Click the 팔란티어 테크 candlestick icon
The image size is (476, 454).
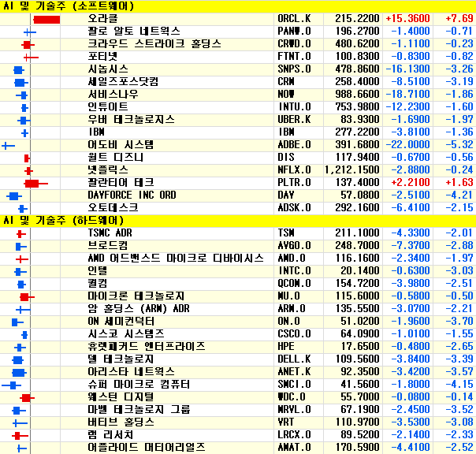(35, 184)
